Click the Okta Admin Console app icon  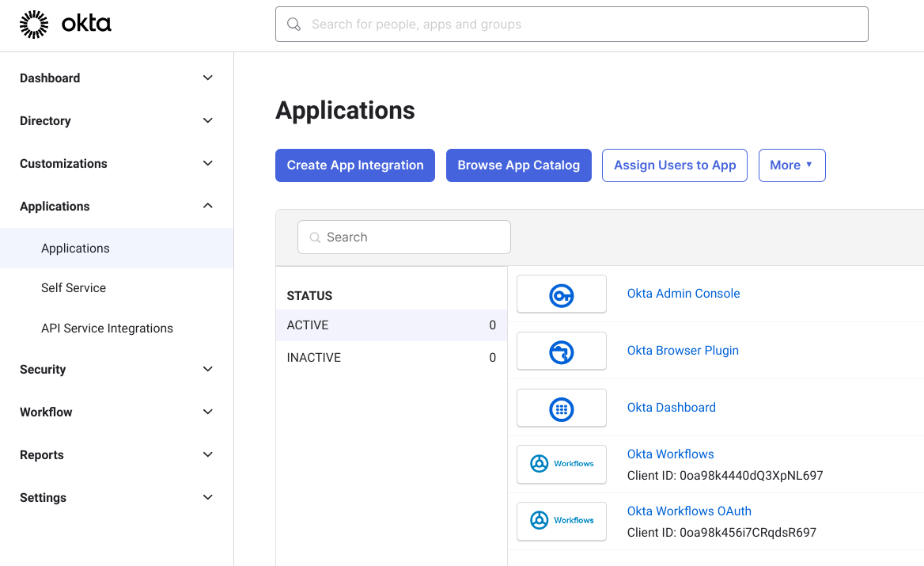[562, 294]
